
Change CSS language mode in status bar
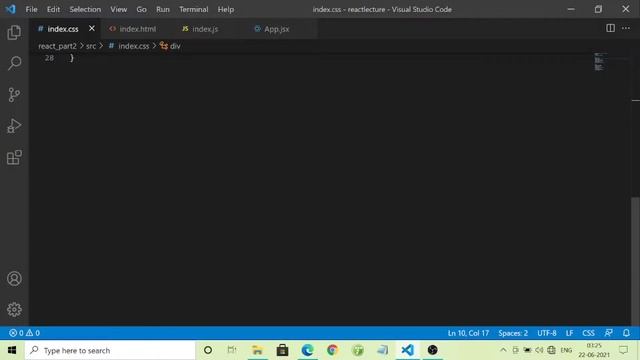click(588, 333)
